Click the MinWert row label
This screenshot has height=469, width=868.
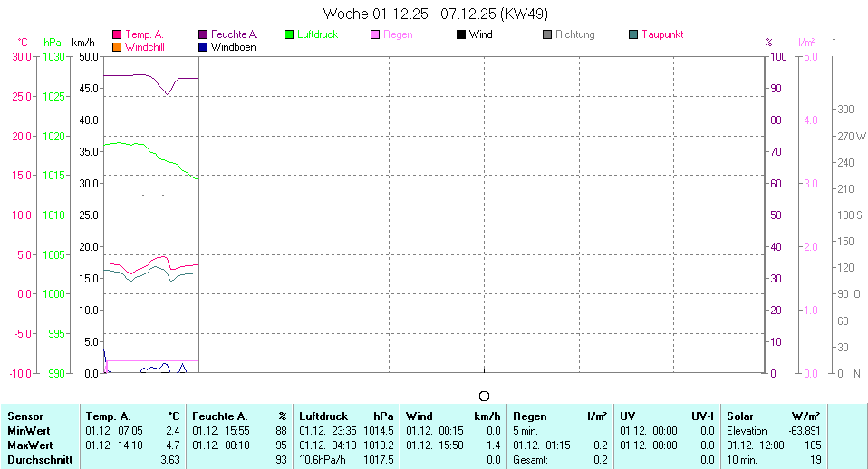pyautogui.click(x=28, y=430)
